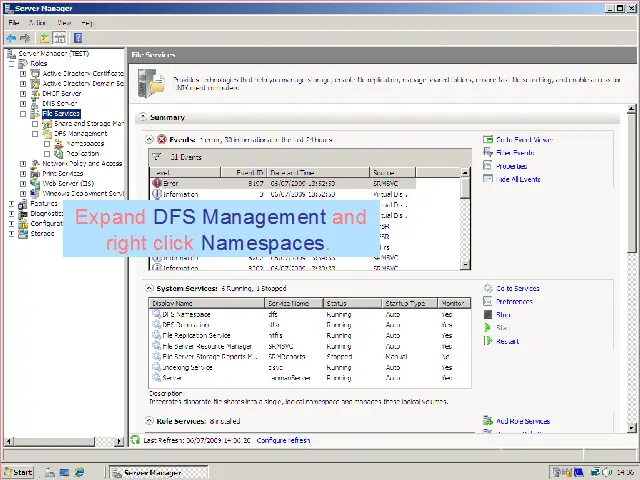Viewport: 640px width, 480px height.
Task: Click Go to Event Viewer link
Action: click(x=524, y=140)
